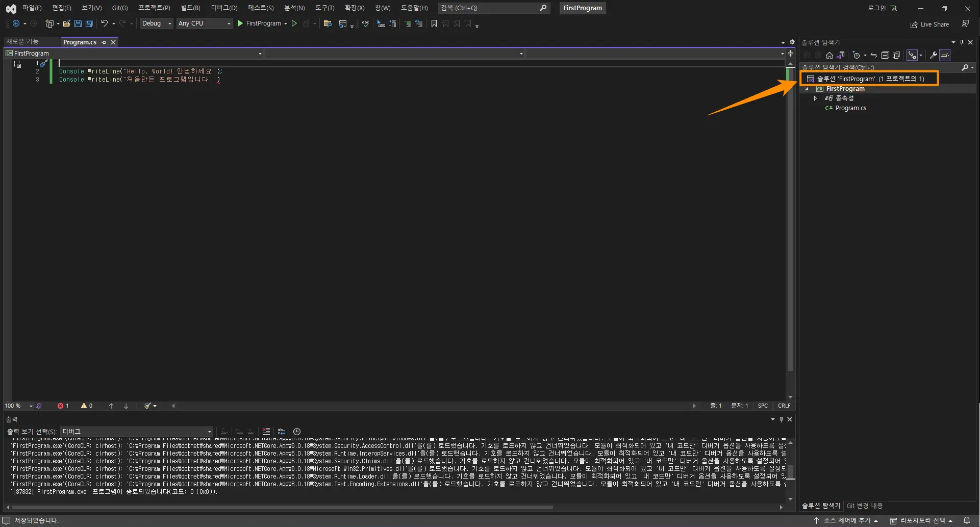The height and width of the screenshot is (527, 980).
Task: Open the Debug configuration dropdown
Action: coord(157,23)
